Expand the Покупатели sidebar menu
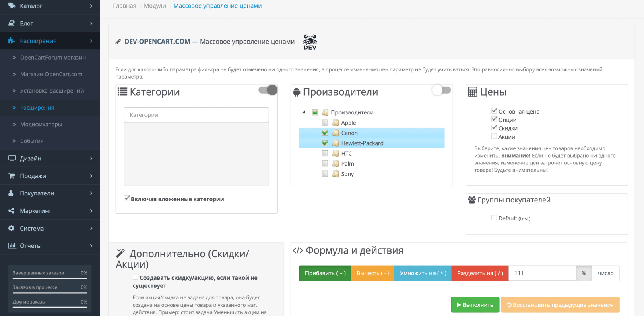The width and height of the screenshot is (644, 316). click(x=50, y=193)
